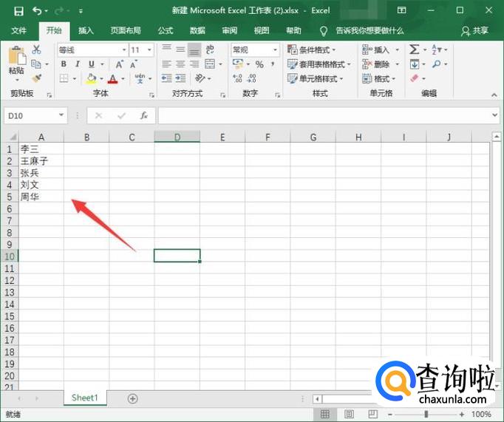
Task: Click the percent style icon
Action: pyautogui.click(x=259, y=64)
